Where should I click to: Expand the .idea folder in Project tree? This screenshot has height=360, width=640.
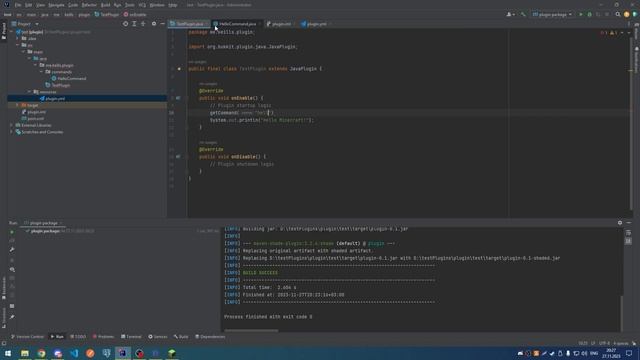(x=18, y=38)
